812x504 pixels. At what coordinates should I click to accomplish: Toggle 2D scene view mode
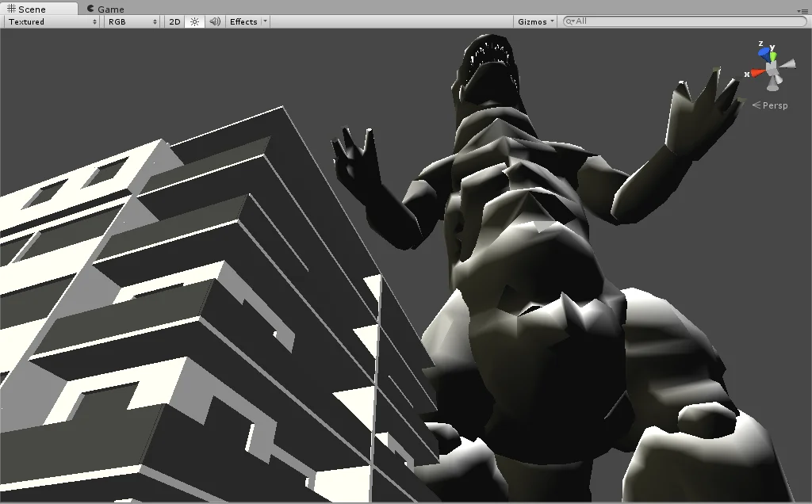(175, 21)
